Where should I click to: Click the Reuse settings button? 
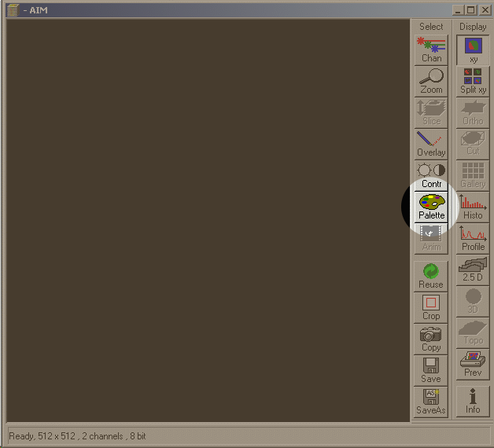click(x=431, y=276)
